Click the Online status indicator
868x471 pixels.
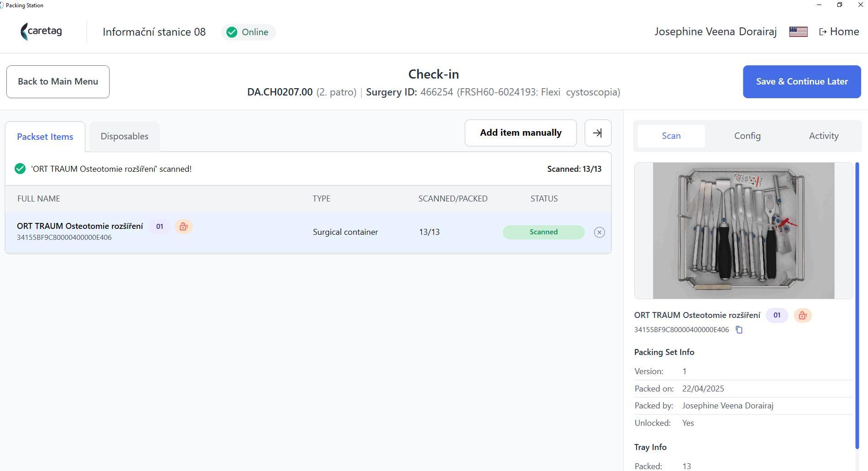[x=248, y=32]
